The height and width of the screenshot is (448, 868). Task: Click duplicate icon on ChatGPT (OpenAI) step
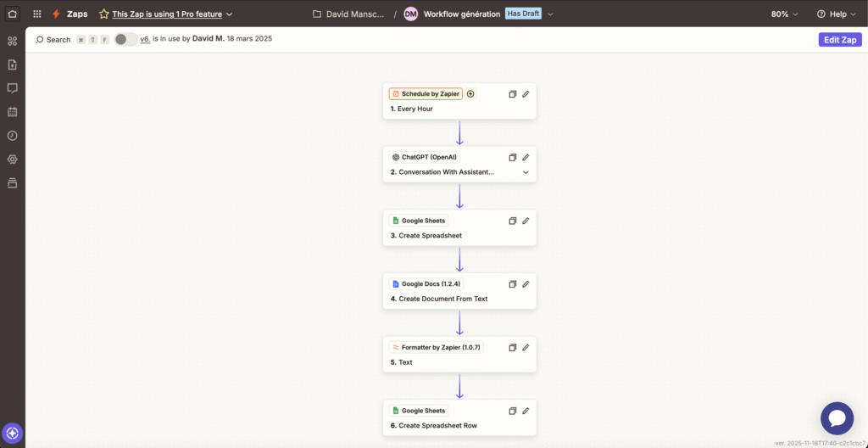coord(512,158)
